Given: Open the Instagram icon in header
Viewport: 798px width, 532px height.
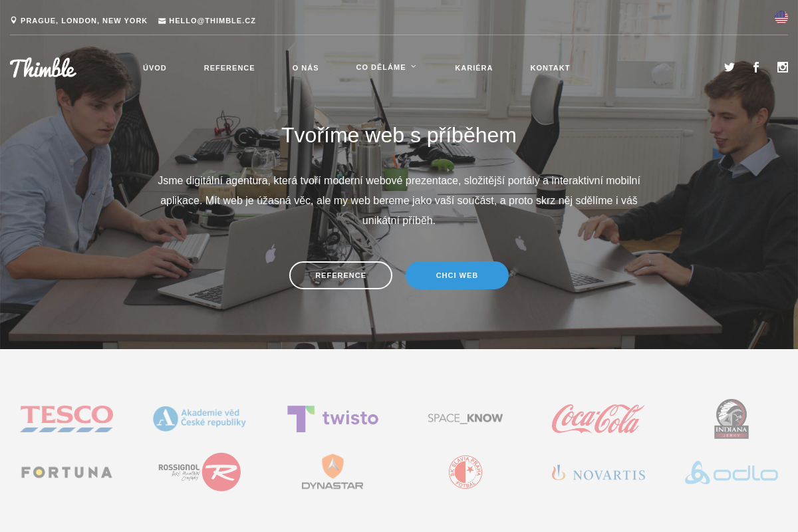Looking at the screenshot, I should 783,67.
